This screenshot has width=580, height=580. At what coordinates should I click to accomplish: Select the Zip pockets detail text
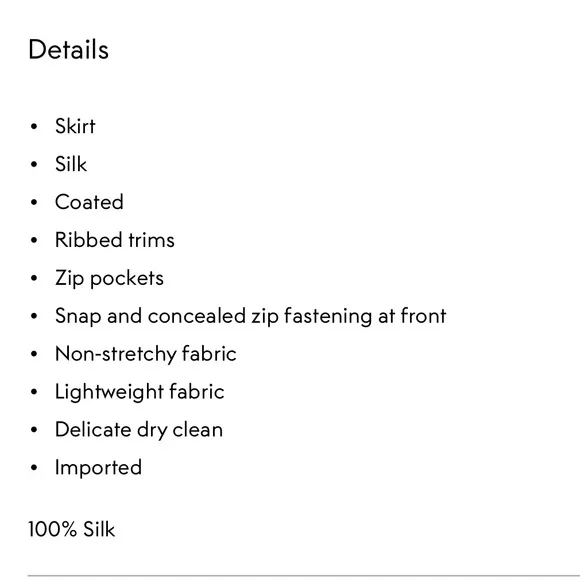click(109, 278)
